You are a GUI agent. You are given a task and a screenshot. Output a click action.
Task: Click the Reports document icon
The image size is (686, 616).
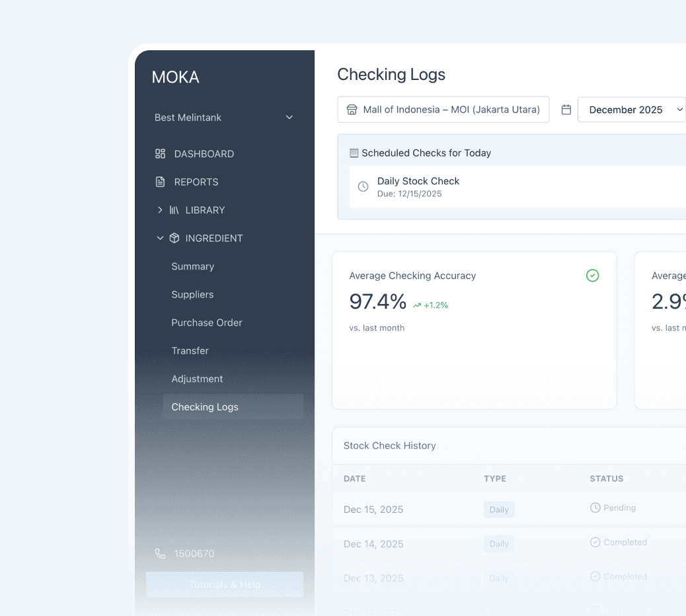pos(160,182)
